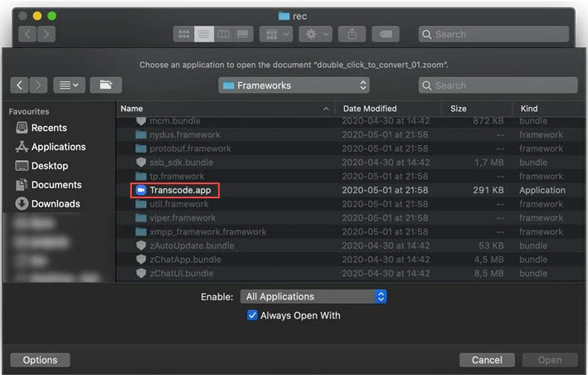The width and height of the screenshot is (588, 375).
Task: Sort by the Date Modified column
Action: [388, 109]
